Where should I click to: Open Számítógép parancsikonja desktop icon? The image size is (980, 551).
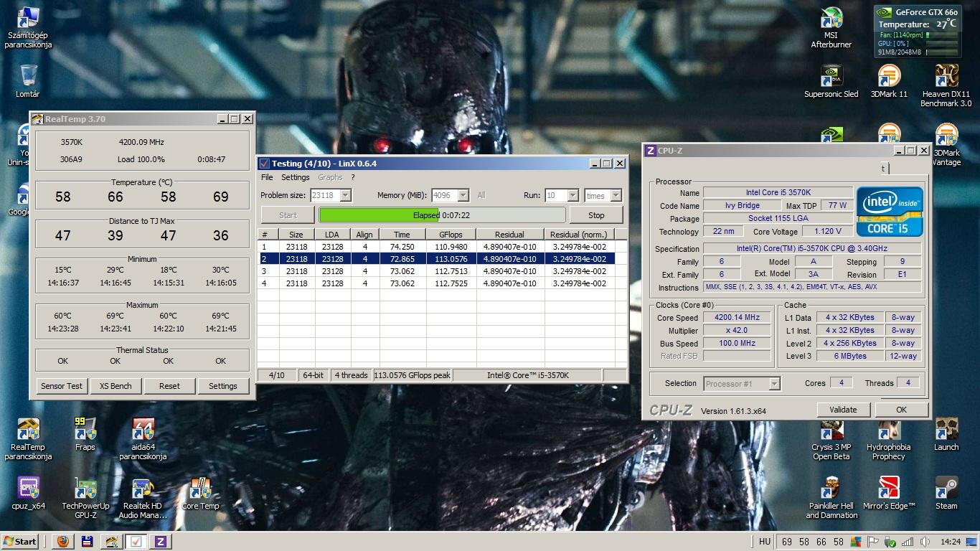(27, 29)
